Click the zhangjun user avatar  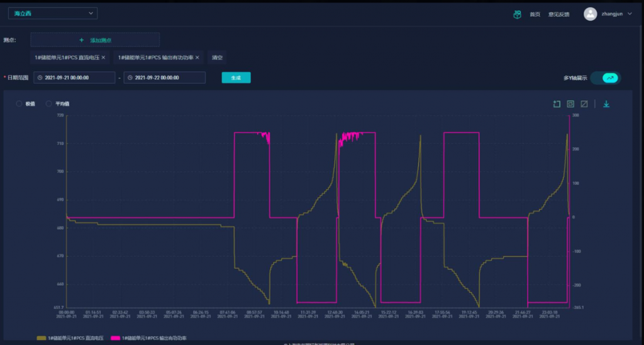pyautogui.click(x=590, y=14)
